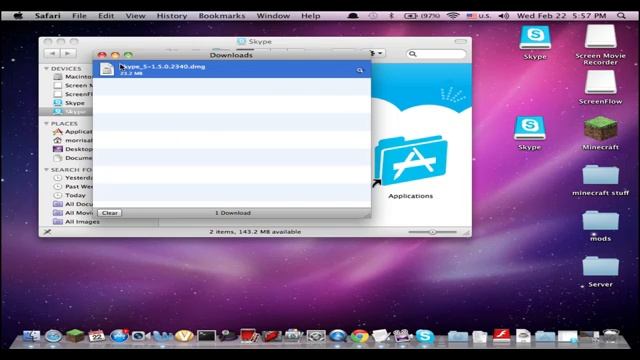
Task: Select the Yesterday saved search
Action: coord(73,178)
